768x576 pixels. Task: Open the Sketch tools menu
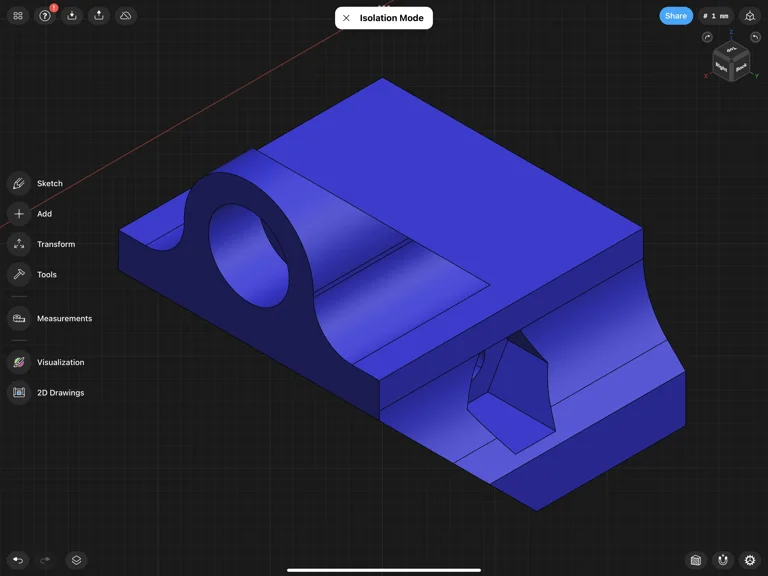(x=19, y=183)
